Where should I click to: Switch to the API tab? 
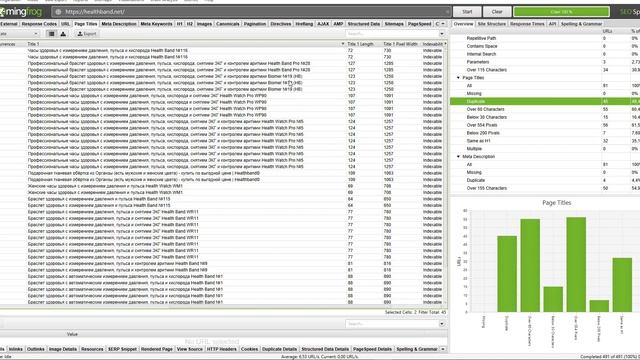552,24
